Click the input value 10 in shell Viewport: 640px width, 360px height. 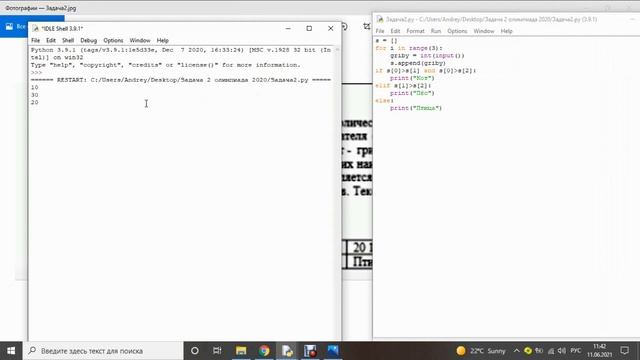click(34, 87)
